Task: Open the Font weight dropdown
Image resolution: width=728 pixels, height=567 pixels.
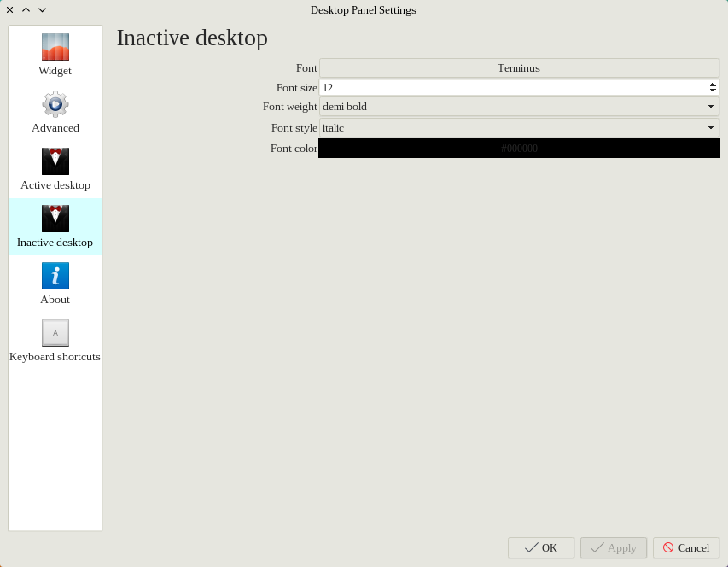Action: (519, 107)
